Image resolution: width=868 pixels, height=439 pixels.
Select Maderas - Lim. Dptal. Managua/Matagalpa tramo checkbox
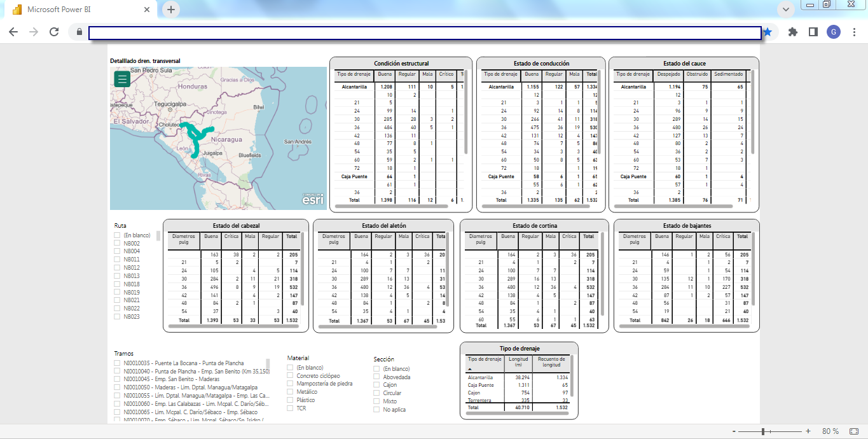click(x=117, y=387)
